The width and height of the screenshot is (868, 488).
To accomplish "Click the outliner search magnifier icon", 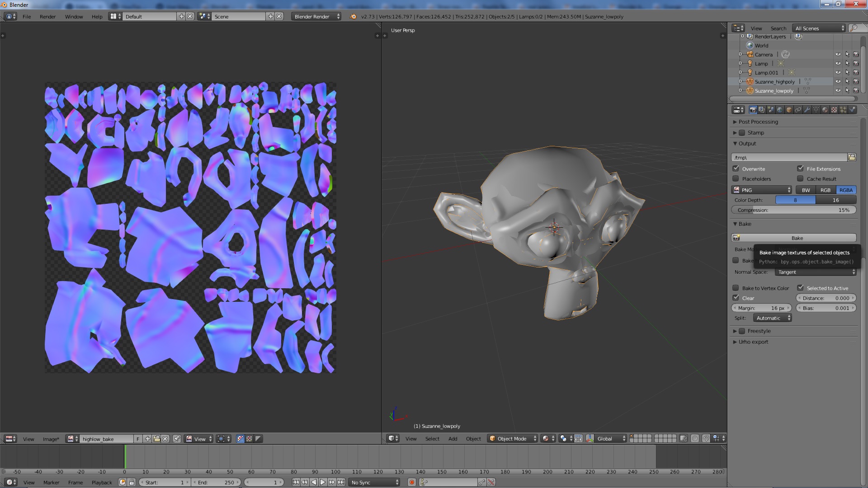I will 853,28.
